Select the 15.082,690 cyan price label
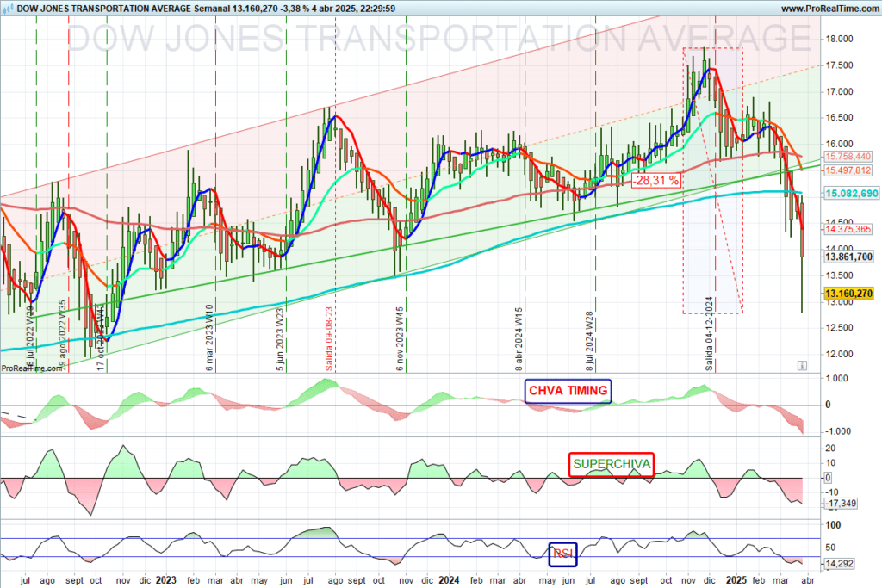This screenshot has width=882, height=588. (x=851, y=194)
